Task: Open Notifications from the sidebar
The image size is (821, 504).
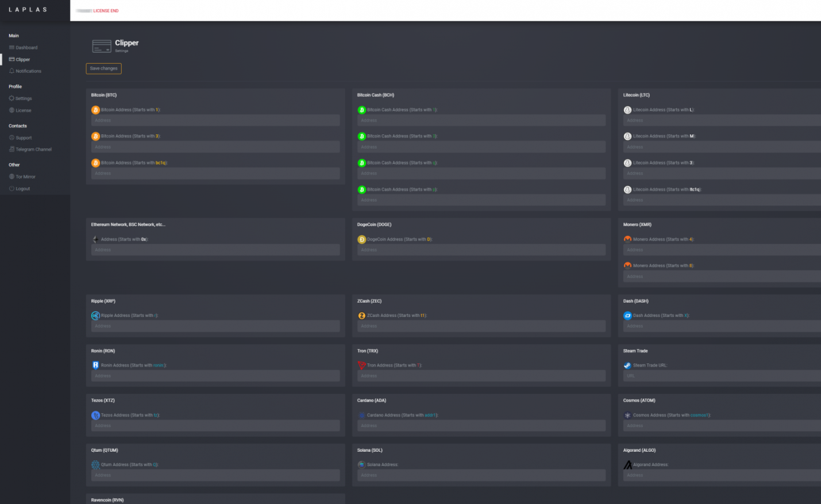Action: (25, 71)
